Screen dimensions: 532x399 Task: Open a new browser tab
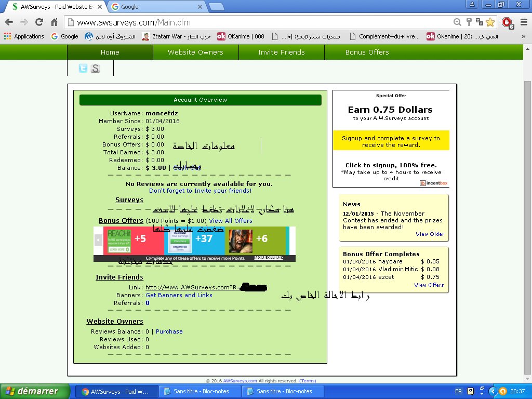(216, 7)
